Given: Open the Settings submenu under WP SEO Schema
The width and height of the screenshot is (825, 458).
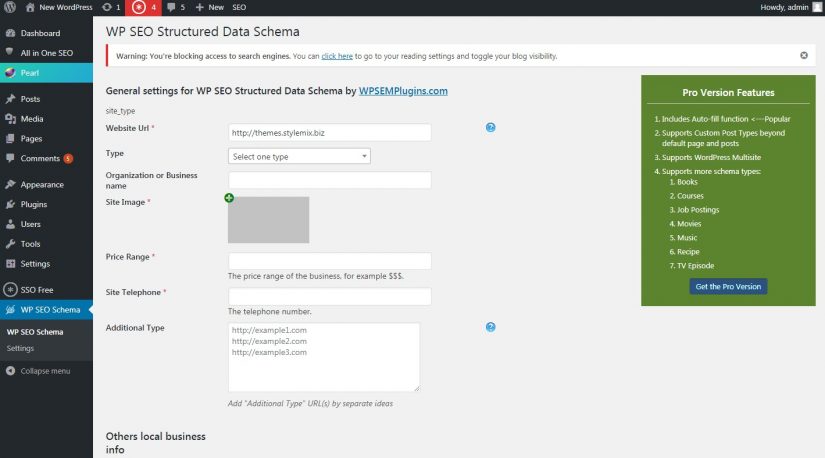Looking at the screenshot, I should coord(20,348).
